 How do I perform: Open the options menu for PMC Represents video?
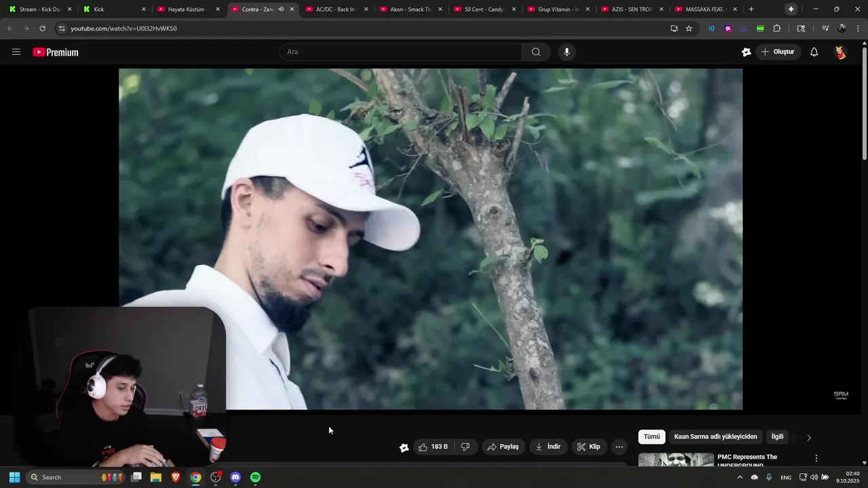point(816,458)
